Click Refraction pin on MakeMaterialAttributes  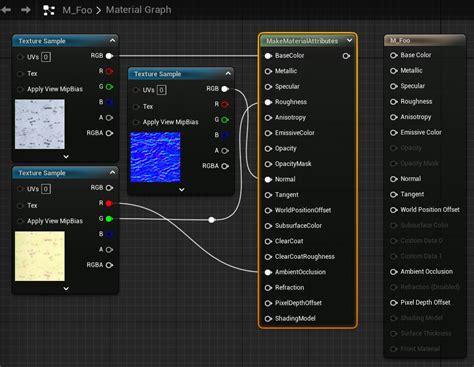(x=268, y=288)
